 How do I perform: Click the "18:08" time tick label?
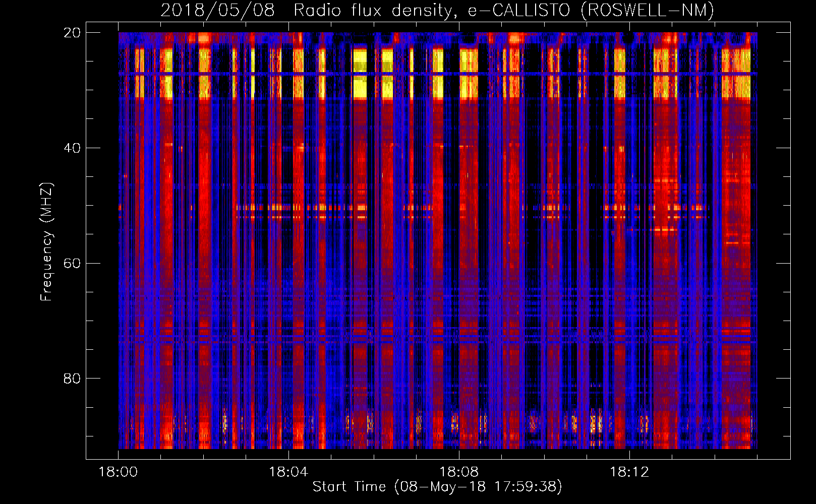coord(459,472)
